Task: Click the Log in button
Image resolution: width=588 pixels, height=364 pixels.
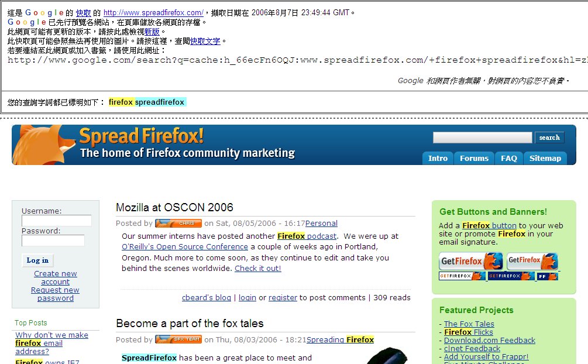Action: pyautogui.click(x=37, y=260)
